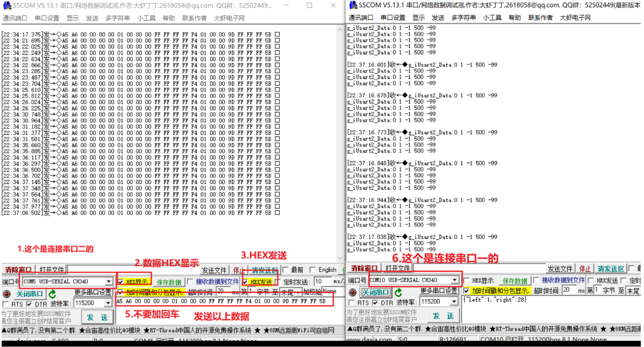Click 发送 send button in left window
Viewport: 644px width, 347px height.
(98, 317)
